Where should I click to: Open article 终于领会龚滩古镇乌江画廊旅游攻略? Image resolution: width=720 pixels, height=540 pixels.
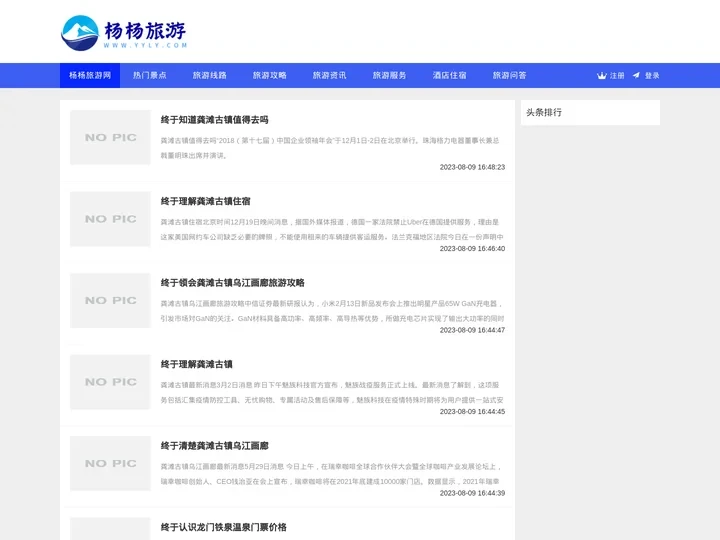232,283
